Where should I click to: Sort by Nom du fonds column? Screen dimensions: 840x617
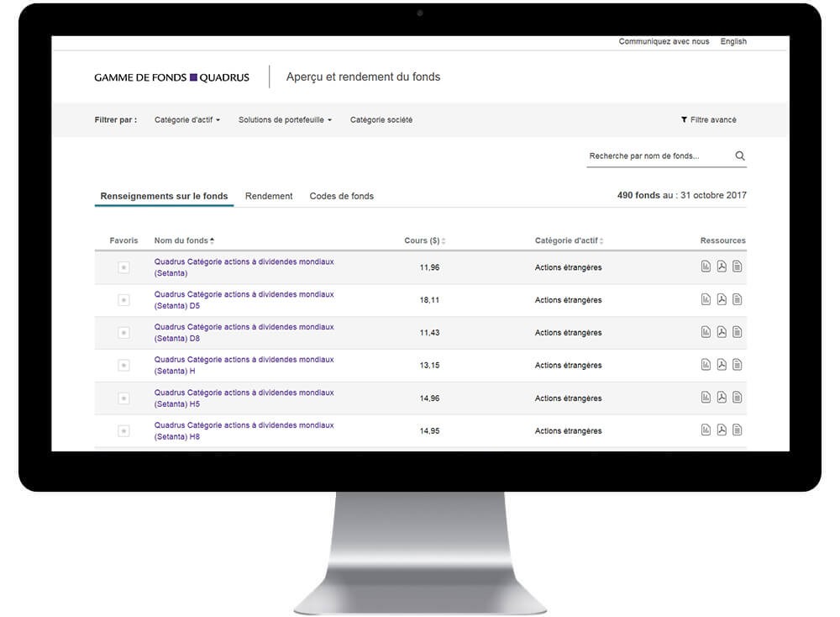pos(184,240)
